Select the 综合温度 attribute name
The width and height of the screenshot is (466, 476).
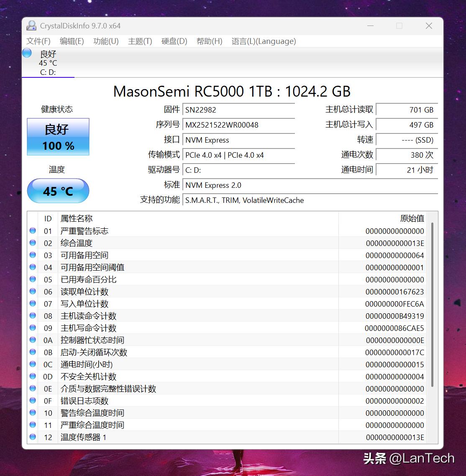(x=77, y=243)
